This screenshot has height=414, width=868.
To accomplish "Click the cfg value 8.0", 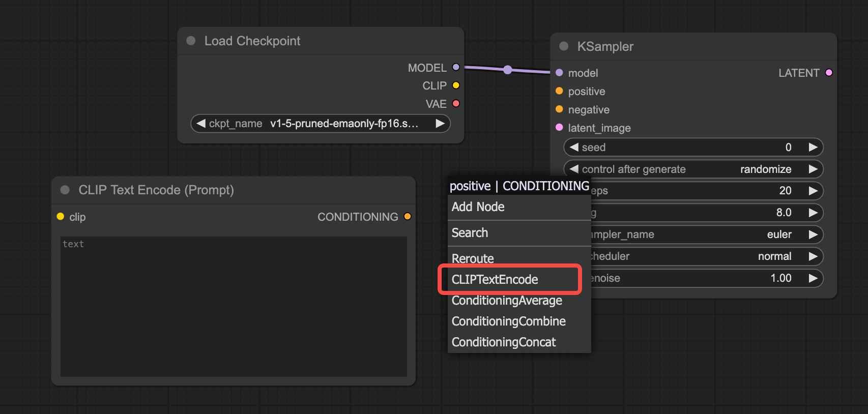I will tap(784, 213).
